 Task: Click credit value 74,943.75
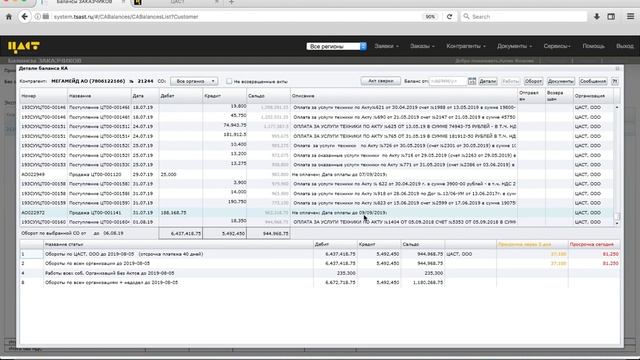pos(235,125)
